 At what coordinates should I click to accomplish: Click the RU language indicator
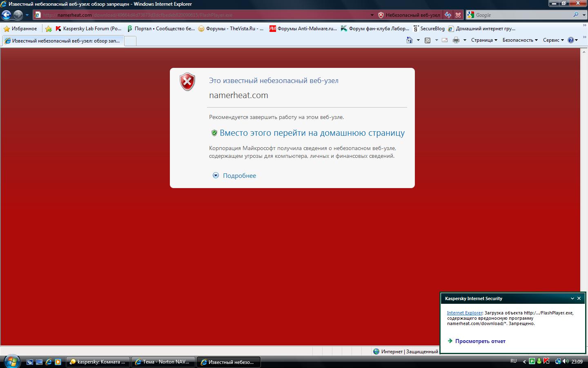click(x=514, y=361)
